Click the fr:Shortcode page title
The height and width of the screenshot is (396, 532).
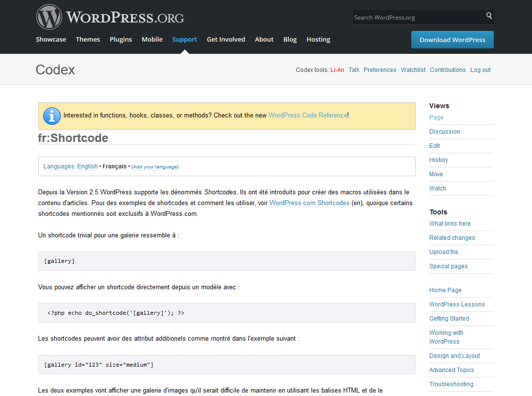pos(73,138)
